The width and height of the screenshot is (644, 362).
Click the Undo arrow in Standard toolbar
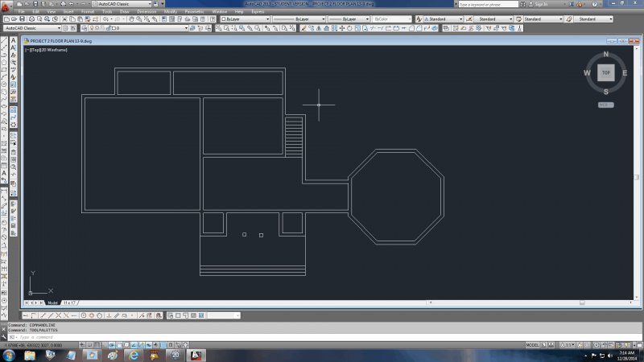coord(105,19)
